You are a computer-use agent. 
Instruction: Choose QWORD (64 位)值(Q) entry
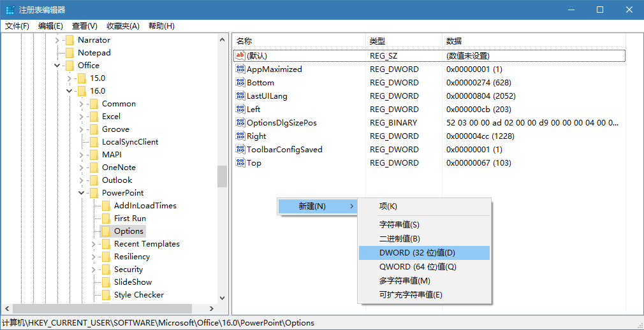(x=424, y=267)
